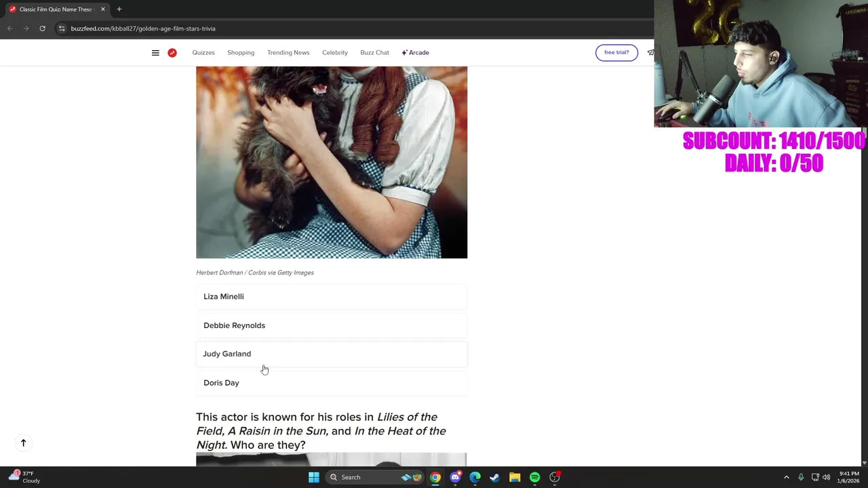Viewport: 868px width, 488px height.
Task: Reload the page in Chrome
Action: 42,28
